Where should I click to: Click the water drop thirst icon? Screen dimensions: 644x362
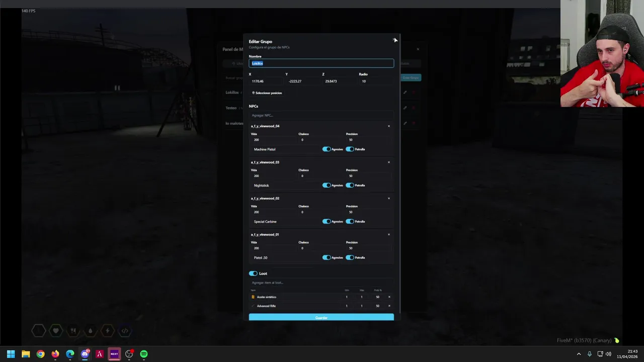(x=90, y=331)
